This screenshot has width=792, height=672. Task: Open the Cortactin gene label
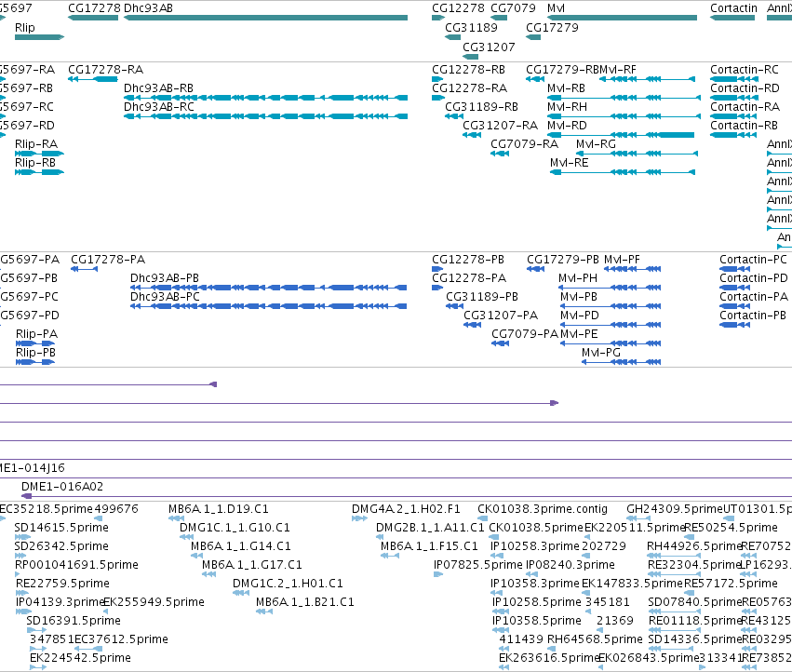[733, 8]
